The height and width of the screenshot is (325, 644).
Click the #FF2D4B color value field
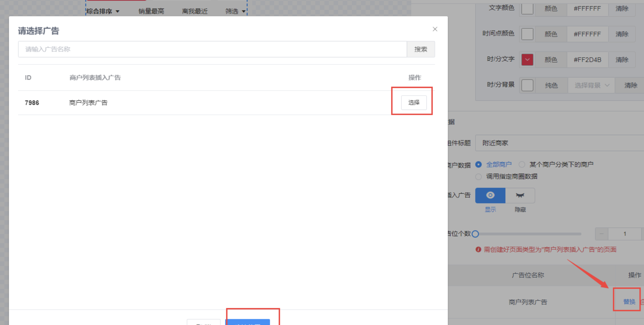click(x=587, y=60)
